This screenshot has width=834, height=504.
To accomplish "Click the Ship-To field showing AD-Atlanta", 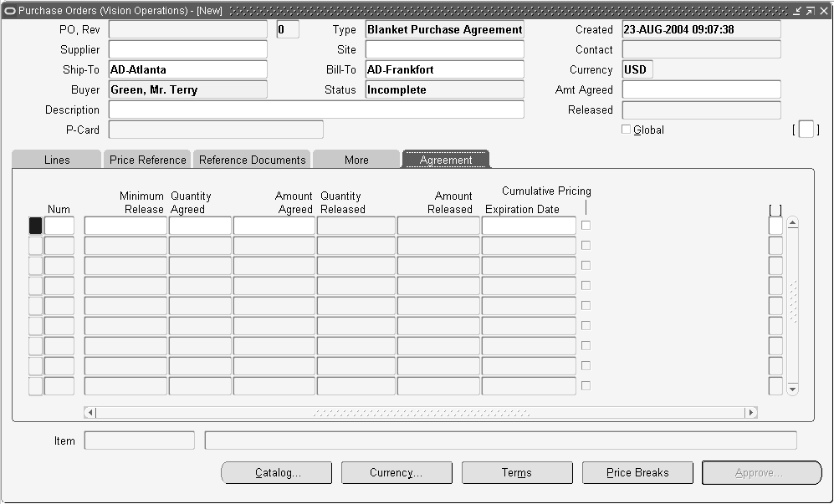I will click(187, 69).
